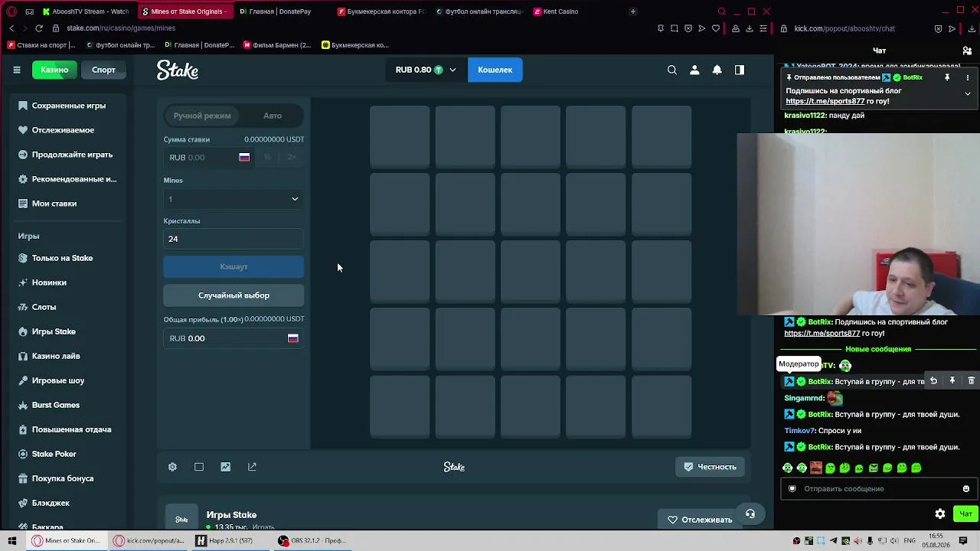Open the pinned message options menu

pyautogui.click(x=968, y=78)
